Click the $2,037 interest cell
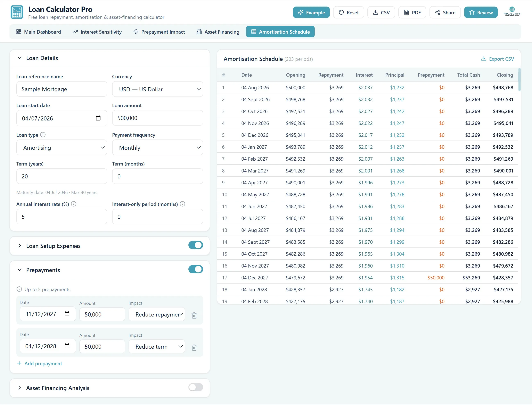 pyautogui.click(x=365, y=88)
